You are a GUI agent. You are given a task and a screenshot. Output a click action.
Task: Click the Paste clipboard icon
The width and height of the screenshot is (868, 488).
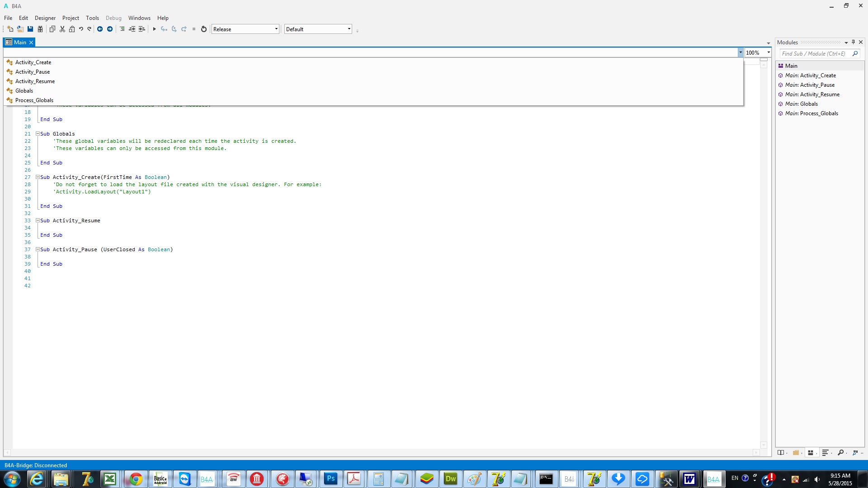72,29
